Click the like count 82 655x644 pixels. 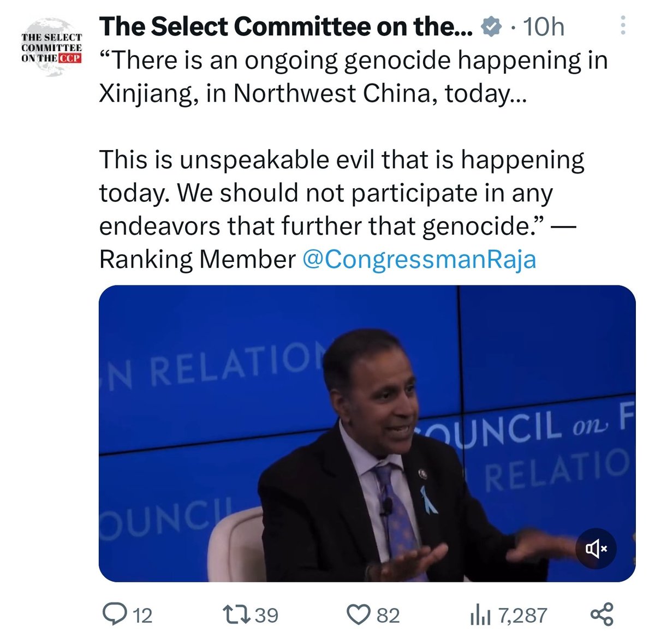point(388,616)
